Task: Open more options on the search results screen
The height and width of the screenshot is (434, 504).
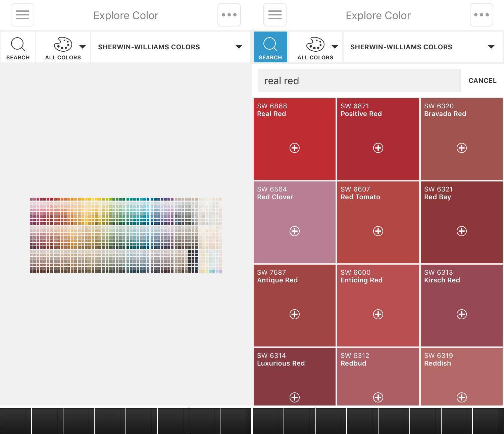Action: pos(481,15)
